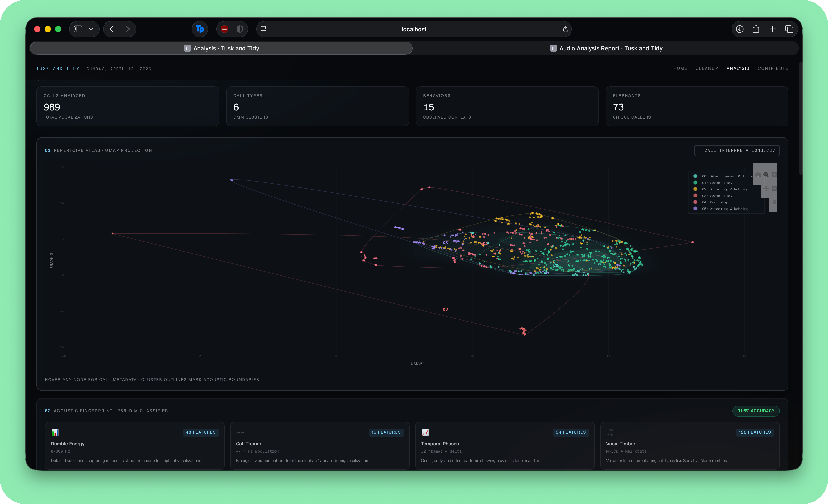Click the C5 purple legend swatch

click(x=695, y=209)
